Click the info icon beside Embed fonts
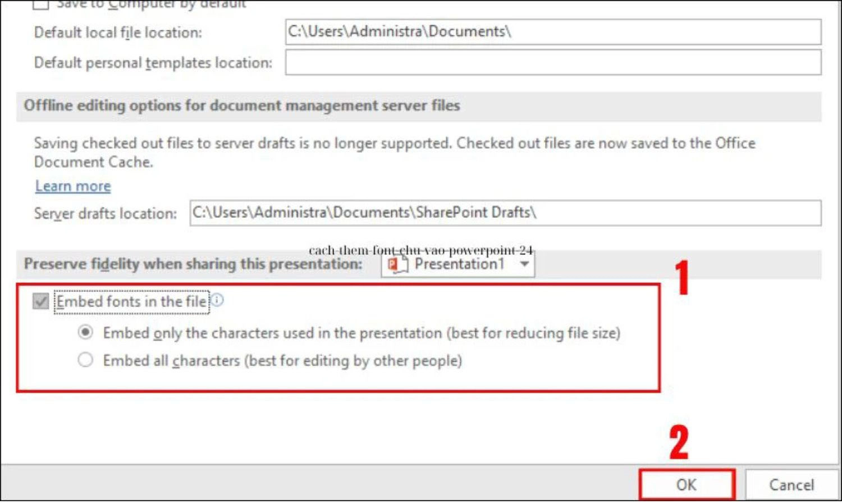The height and width of the screenshot is (504, 842). (x=217, y=300)
